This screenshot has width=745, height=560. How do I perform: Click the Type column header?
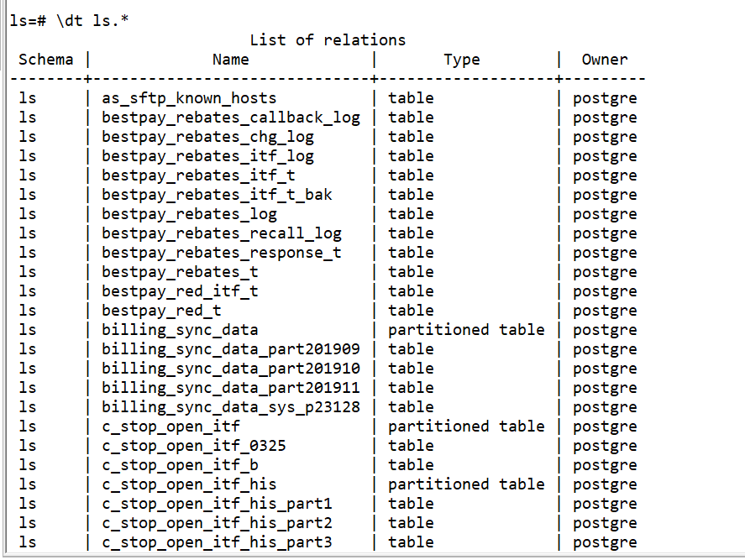[x=462, y=60]
